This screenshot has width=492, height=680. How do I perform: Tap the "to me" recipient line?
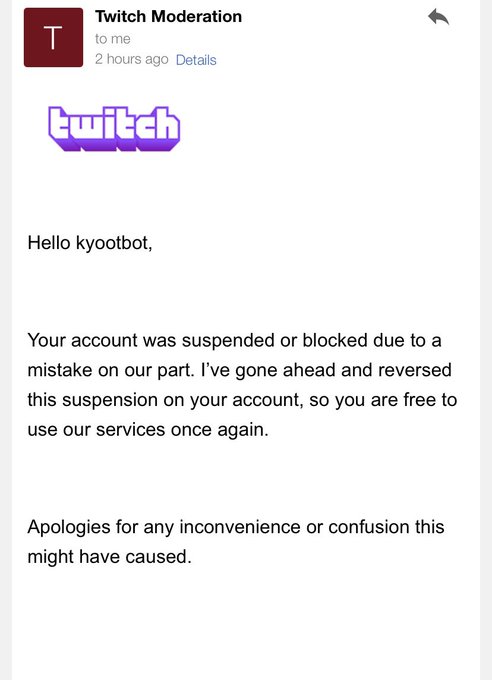coord(113,39)
